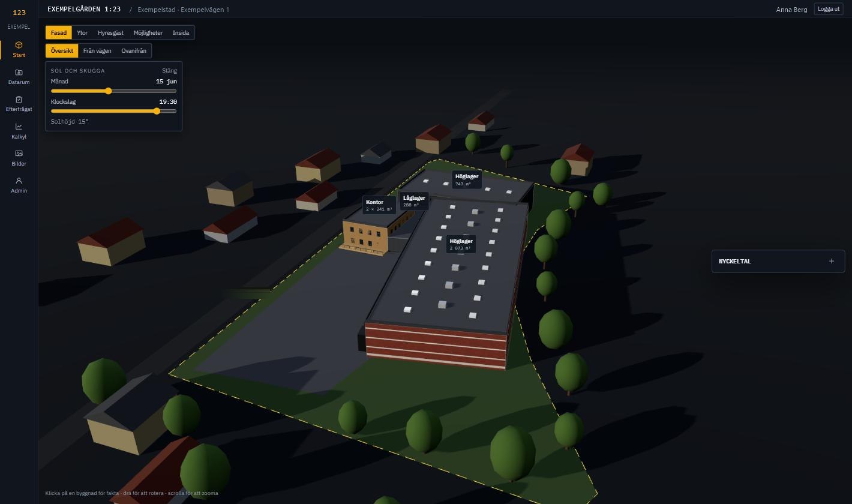852x504 pixels.
Task: Switch to the Insida tab
Action: (181, 33)
